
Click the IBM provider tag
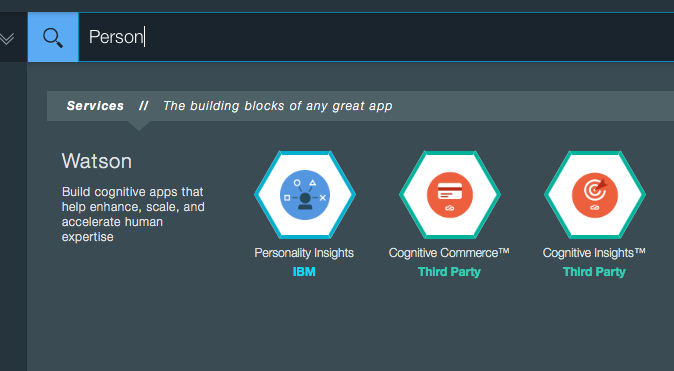click(304, 272)
